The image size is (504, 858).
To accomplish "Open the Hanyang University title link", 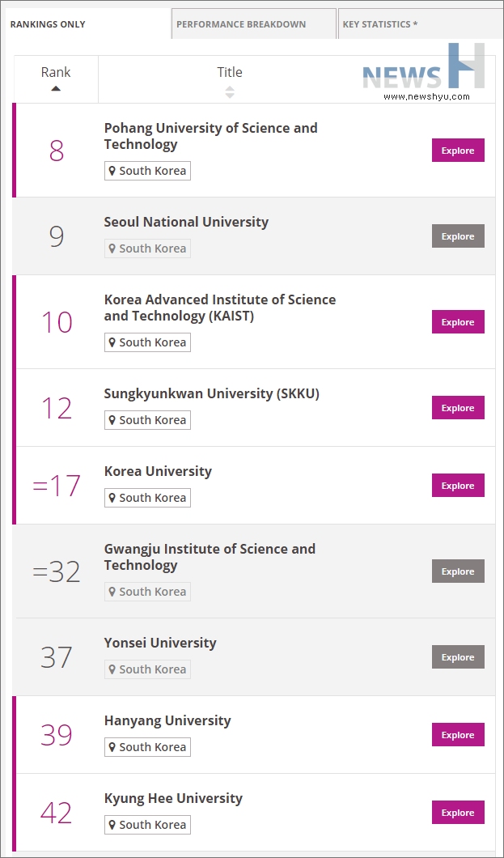I will pos(167,720).
